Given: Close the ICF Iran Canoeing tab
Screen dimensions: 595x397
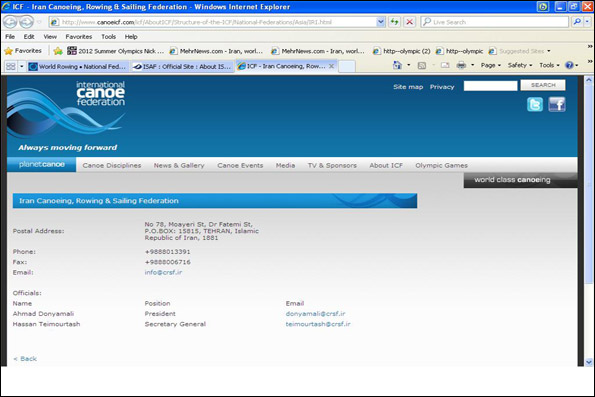Looking at the screenshot, I should pyautogui.click(x=331, y=66).
